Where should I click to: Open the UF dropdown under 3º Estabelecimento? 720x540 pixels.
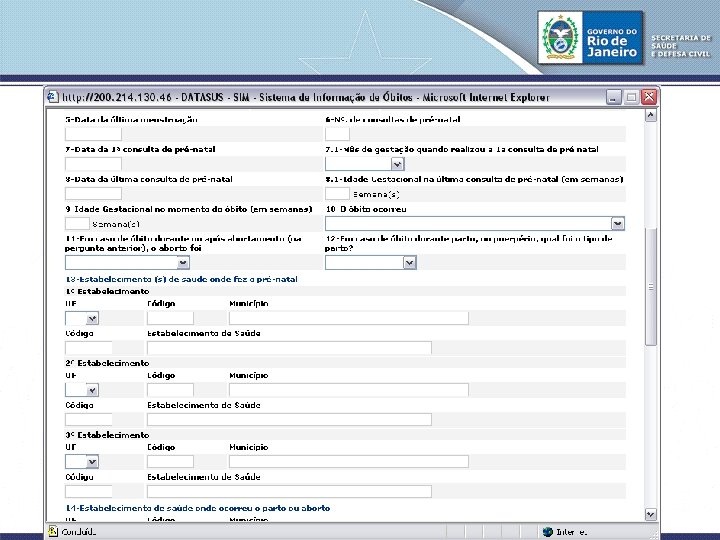coord(82,462)
